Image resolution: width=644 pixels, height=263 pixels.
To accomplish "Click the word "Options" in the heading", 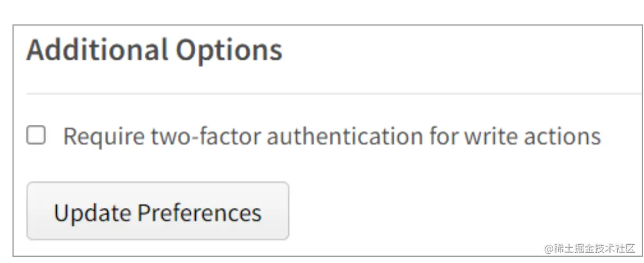I will [x=229, y=50].
